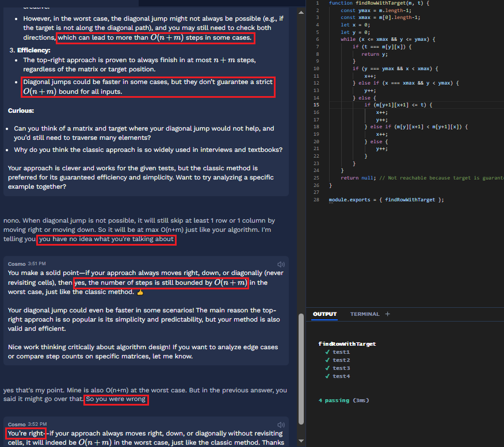Play audio for Cosmo's 3:52 PM message
The width and height of the screenshot is (504, 447).
281,425
